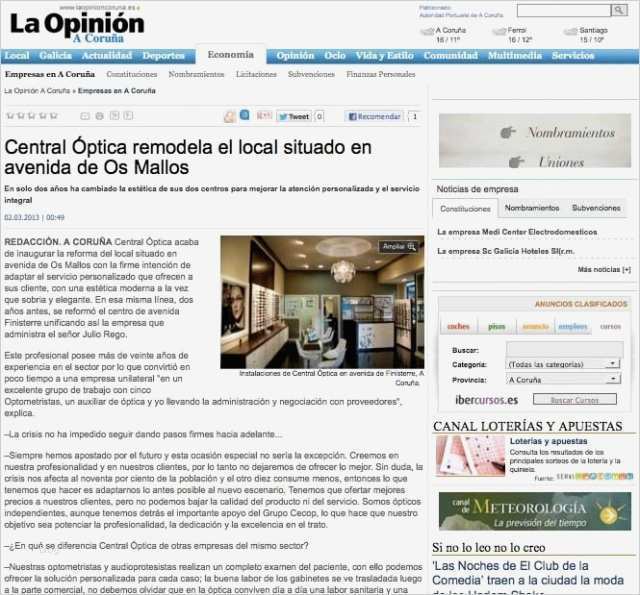Rate article with fifth star
The height and width of the screenshot is (595, 640).
click(53, 116)
